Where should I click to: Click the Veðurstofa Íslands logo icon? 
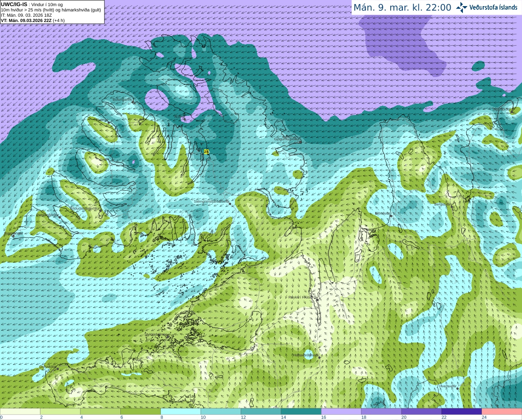tap(462, 7)
